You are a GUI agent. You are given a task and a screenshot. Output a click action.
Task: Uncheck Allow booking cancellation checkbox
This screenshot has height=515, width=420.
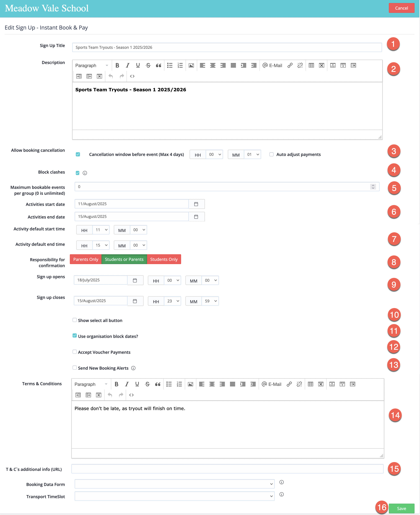(x=78, y=154)
